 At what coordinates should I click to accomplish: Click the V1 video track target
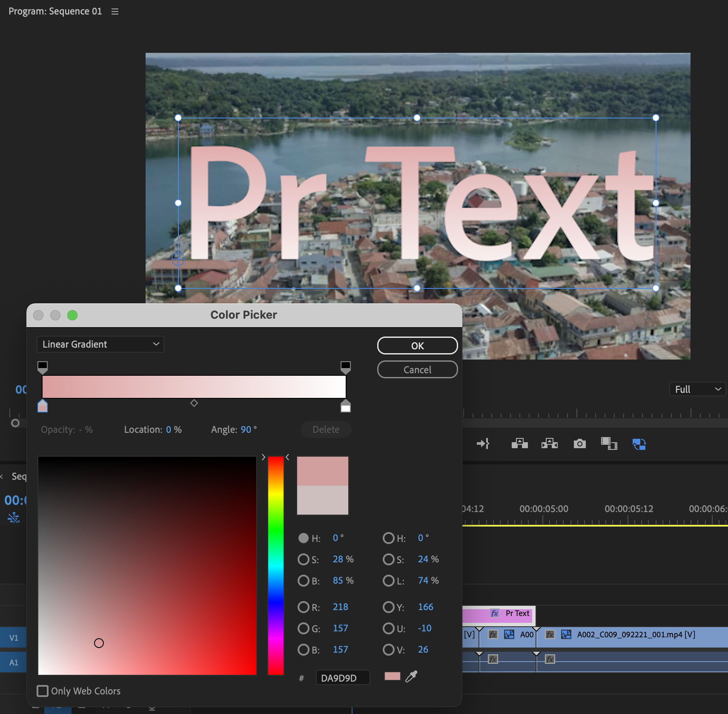[x=14, y=637]
